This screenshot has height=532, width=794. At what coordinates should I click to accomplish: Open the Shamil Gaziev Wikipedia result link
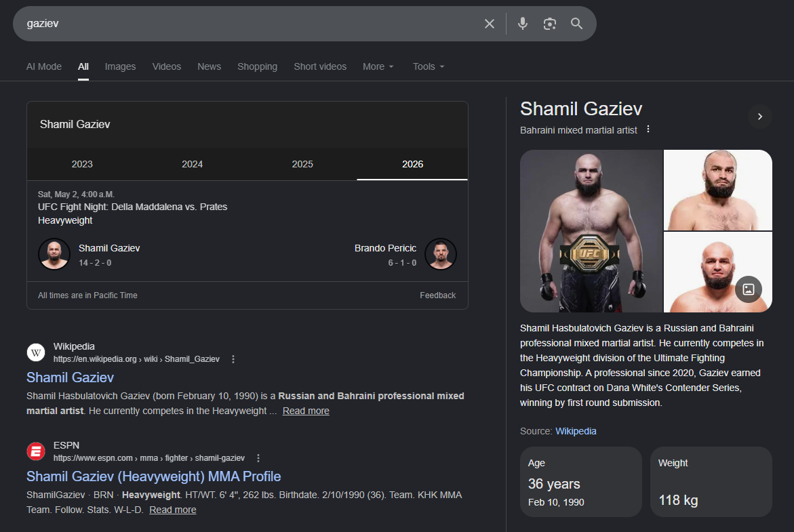[70, 377]
